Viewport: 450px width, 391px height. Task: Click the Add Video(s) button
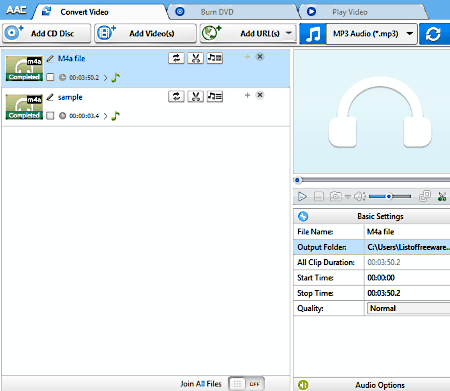pyautogui.click(x=145, y=33)
